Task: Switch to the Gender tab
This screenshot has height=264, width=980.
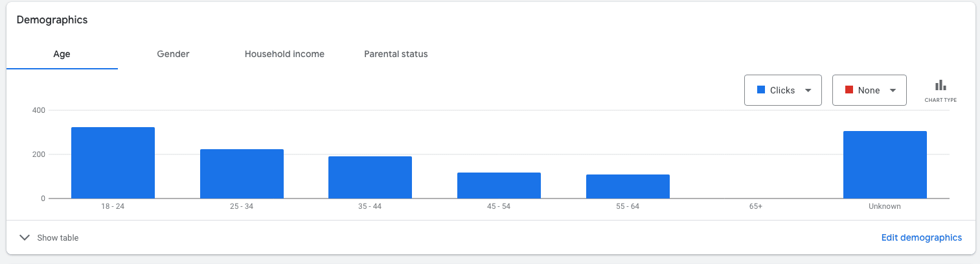Action: [x=173, y=54]
